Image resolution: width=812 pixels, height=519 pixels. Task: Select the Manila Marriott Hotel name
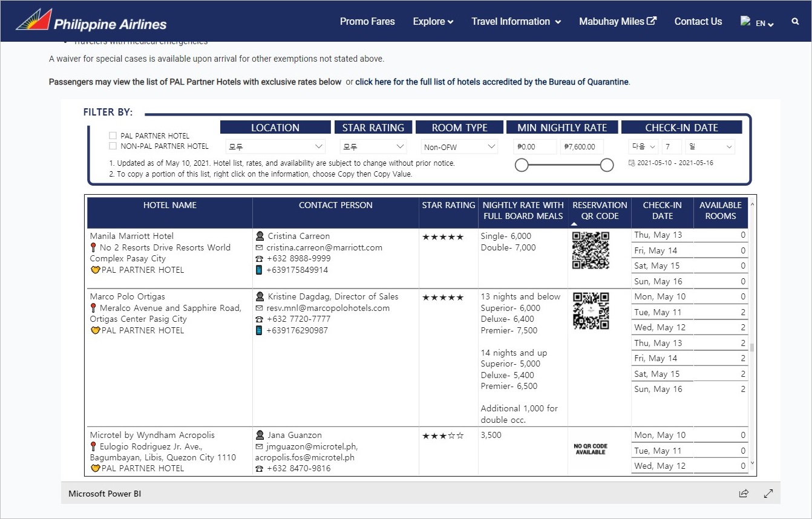[x=132, y=236]
